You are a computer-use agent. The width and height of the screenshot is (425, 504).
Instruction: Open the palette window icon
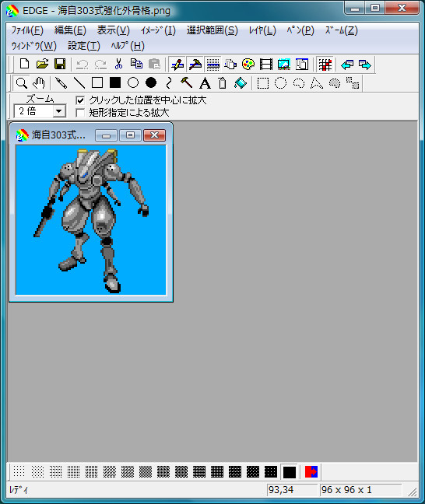(x=248, y=65)
